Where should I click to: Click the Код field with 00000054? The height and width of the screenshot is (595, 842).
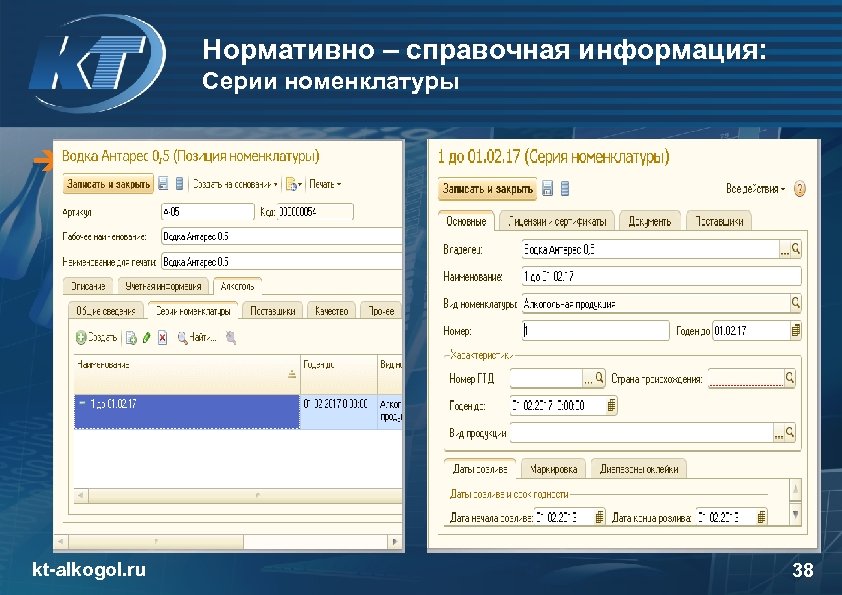315,212
